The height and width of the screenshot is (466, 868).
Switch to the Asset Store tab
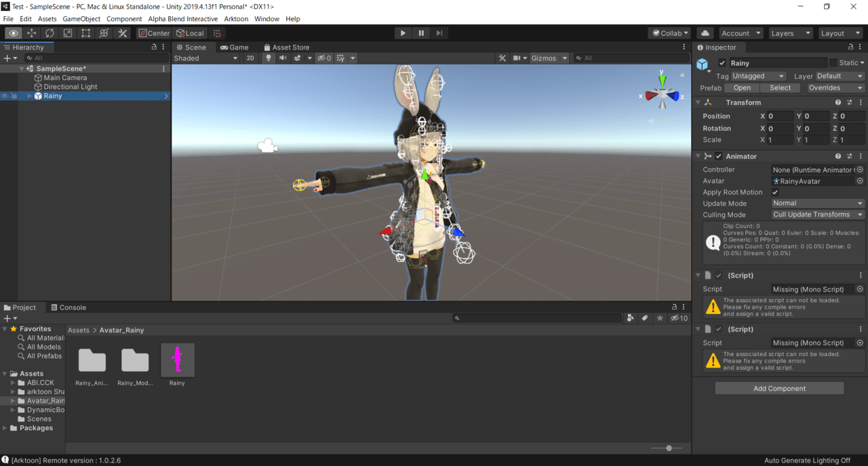click(286, 47)
